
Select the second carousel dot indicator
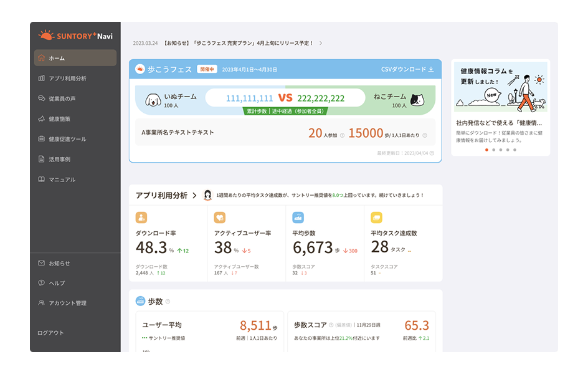493,150
